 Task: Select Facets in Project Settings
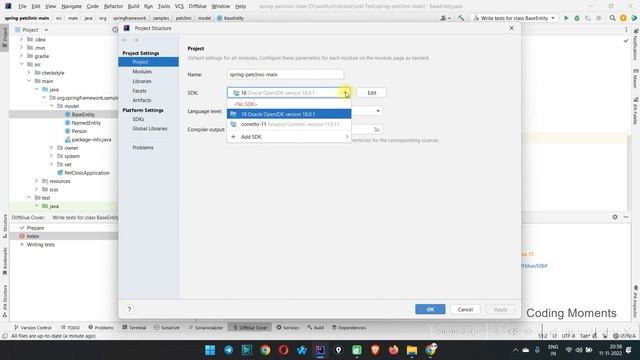coord(139,91)
